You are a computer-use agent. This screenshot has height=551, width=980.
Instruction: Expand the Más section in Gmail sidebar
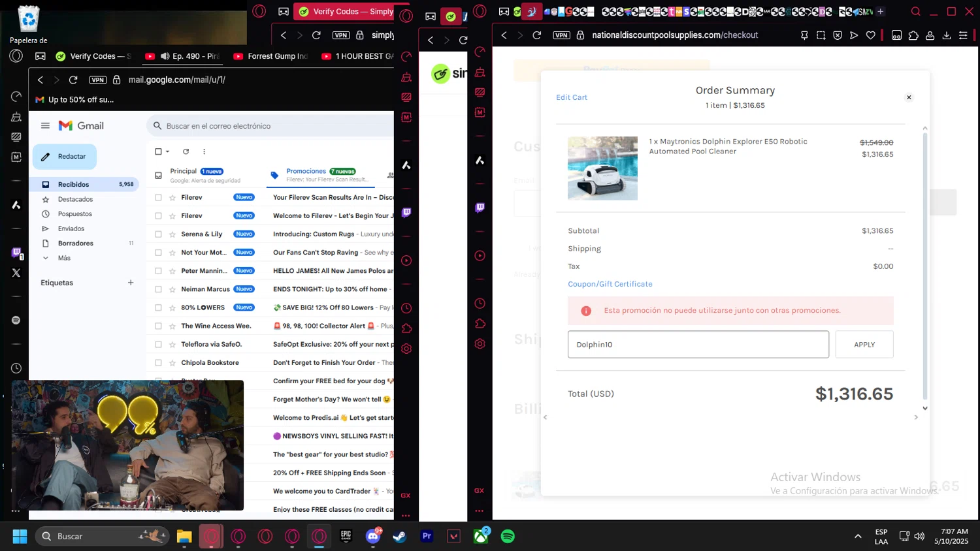pyautogui.click(x=64, y=258)
